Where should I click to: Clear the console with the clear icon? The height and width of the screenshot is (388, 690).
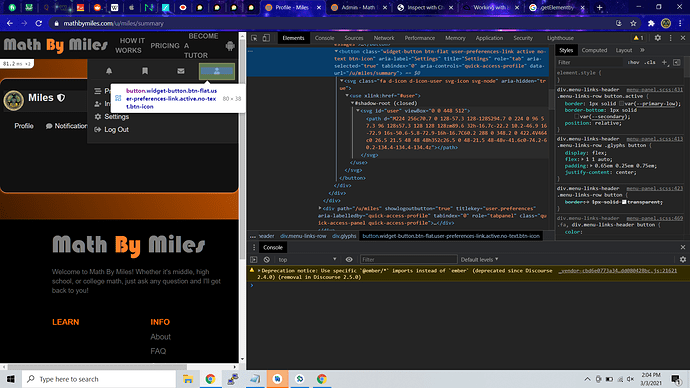(267, 260)
